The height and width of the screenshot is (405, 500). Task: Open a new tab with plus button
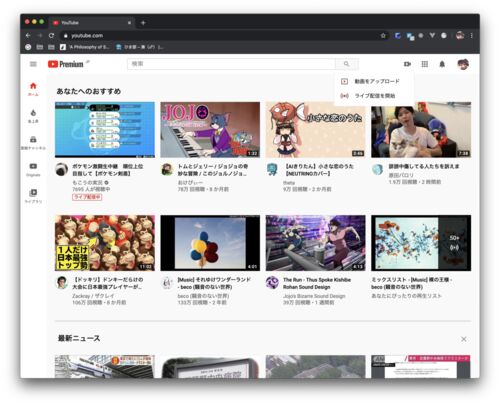tap(143, 23)
